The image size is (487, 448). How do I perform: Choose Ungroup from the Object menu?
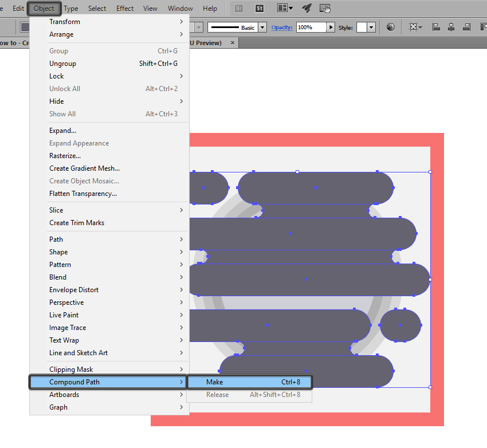point(109,64)
